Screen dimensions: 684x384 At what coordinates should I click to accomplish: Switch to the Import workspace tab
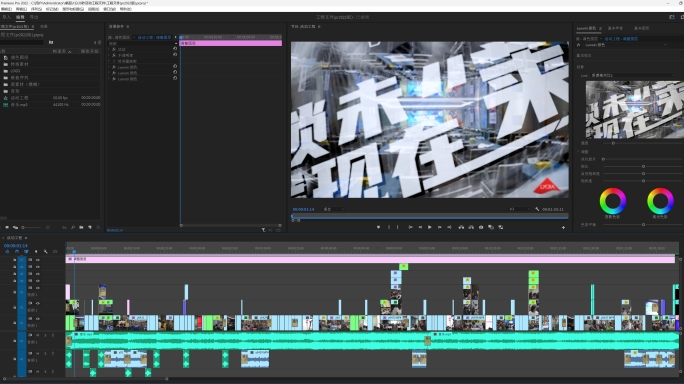point(6,17)
